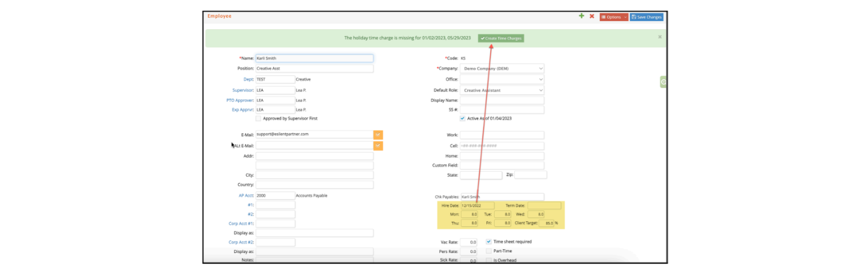This screenshot has width=868, height=277.
Task: Click the State input field
Action: click(x=481, y=175)
